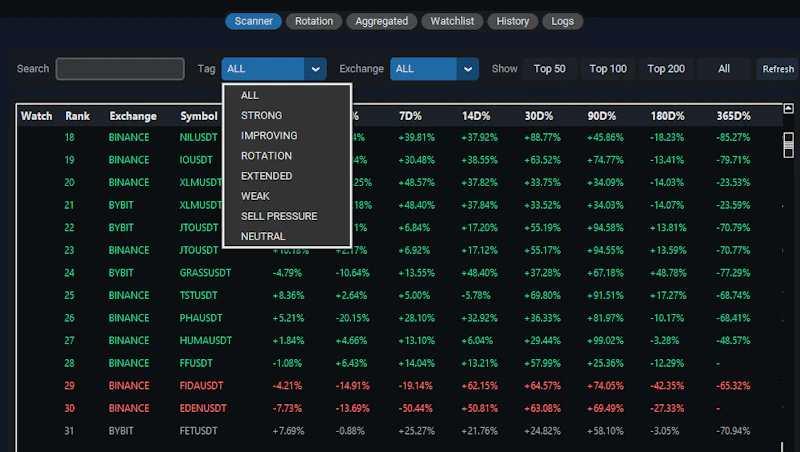Click NILUSDT symbol cell
The height and width of the screenshot is (452, 800).
[198, 137]
